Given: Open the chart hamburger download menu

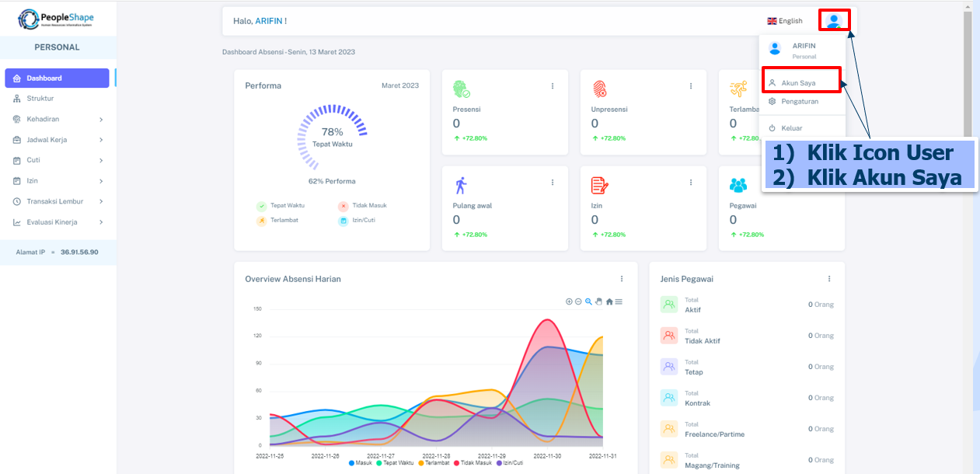Looking at the screenshot, I should (x=619, y=301).
